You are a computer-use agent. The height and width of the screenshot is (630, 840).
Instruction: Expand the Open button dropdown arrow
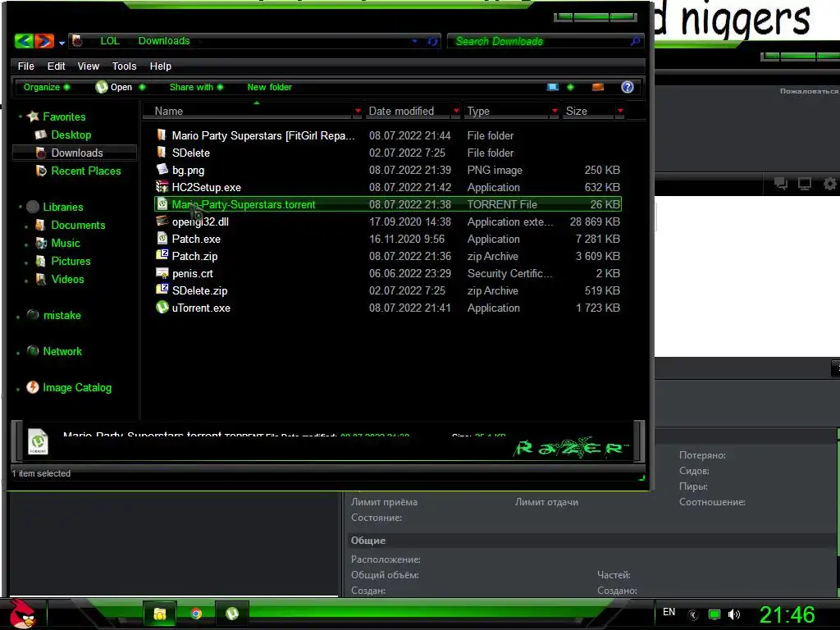coord(142,87)
